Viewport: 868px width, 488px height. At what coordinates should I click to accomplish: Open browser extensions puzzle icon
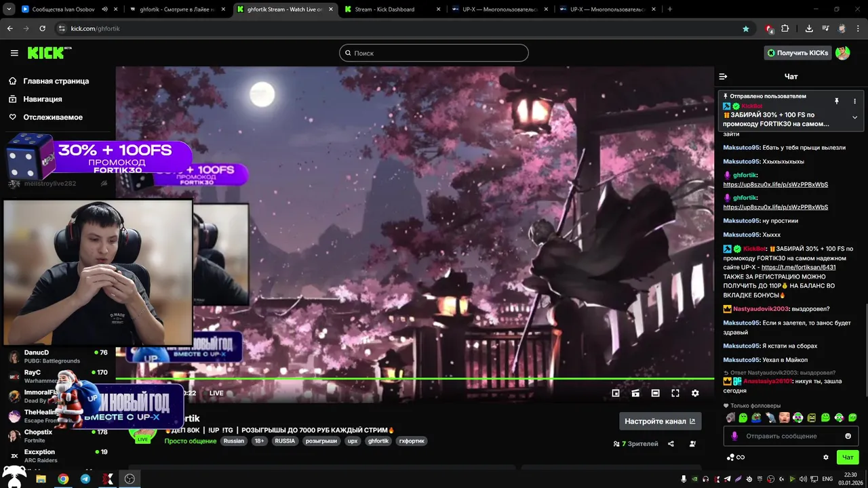coord(785,28)
